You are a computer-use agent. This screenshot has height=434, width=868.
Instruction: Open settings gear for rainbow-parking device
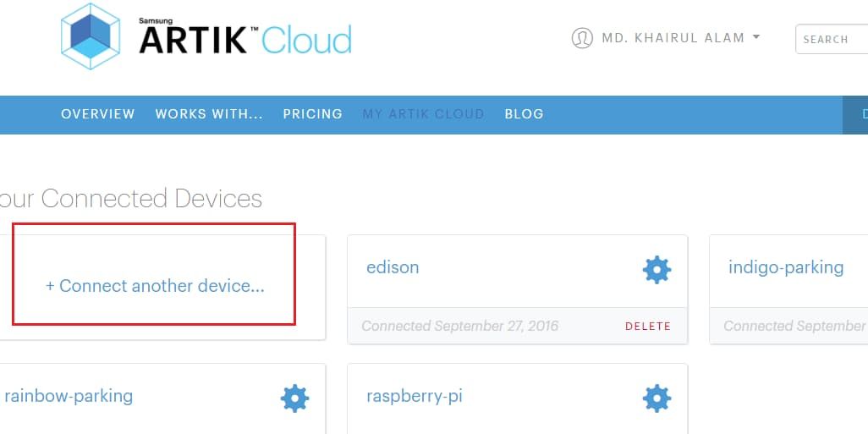point(294,398)
